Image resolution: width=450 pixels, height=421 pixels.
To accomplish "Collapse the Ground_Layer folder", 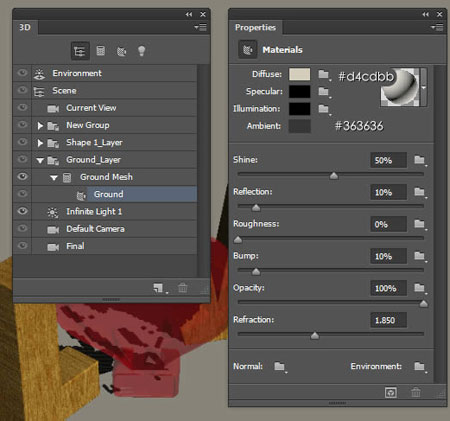I will (x=40, y=161).
